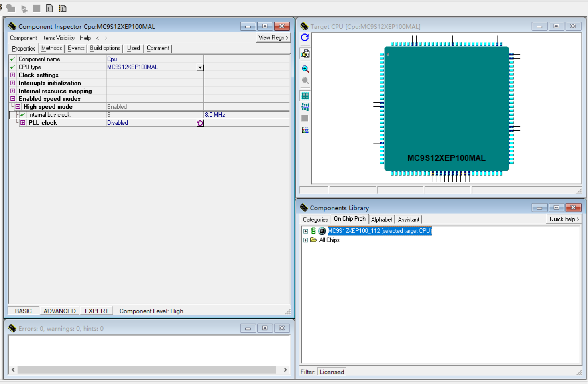Click the chip icon in Component Inspector title bar
Image resolution: width=588 pixels, height=384 pixels.
pyautogui.click(x=12, y=26)
